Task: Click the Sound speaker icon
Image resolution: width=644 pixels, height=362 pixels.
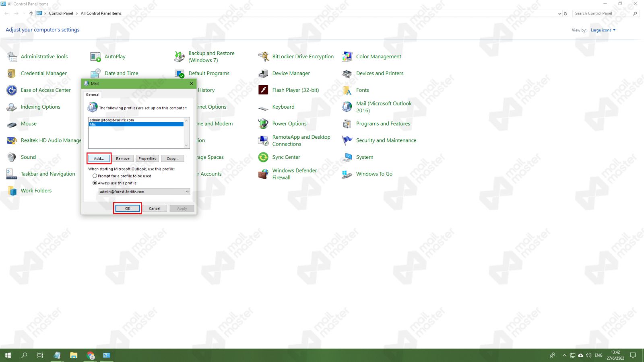Action: coord(12,157)
